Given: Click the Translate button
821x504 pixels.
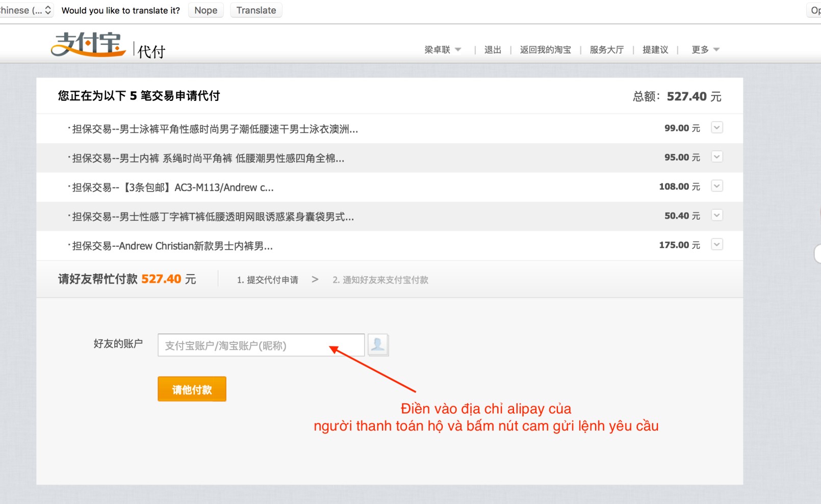Looking at the screenshot, I should pyautogui.click(x=256, y=10).
